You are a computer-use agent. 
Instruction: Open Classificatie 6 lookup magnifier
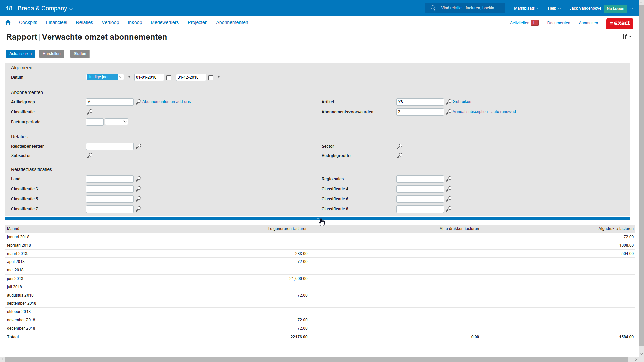449,199
